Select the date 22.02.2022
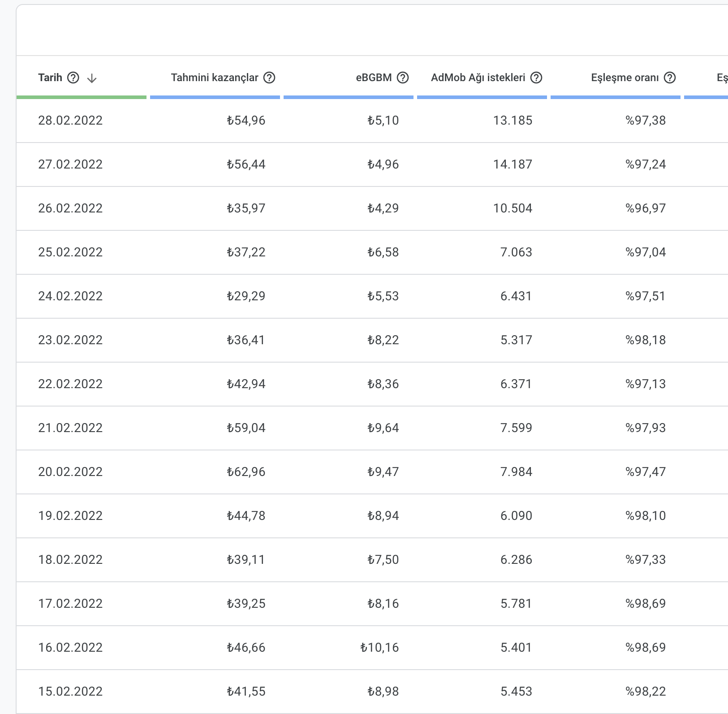Viewport: 728px width, 714px height. (70, 384)
